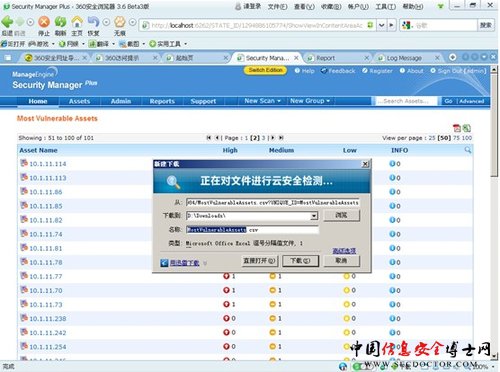Close the Log Message tab via its X

click(437, 58)
